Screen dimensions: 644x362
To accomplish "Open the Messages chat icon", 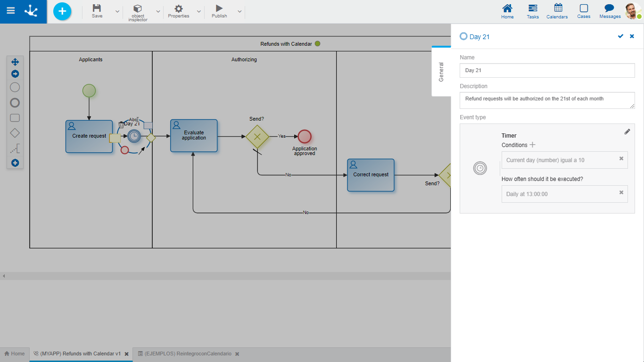I will tap(610, 8).
